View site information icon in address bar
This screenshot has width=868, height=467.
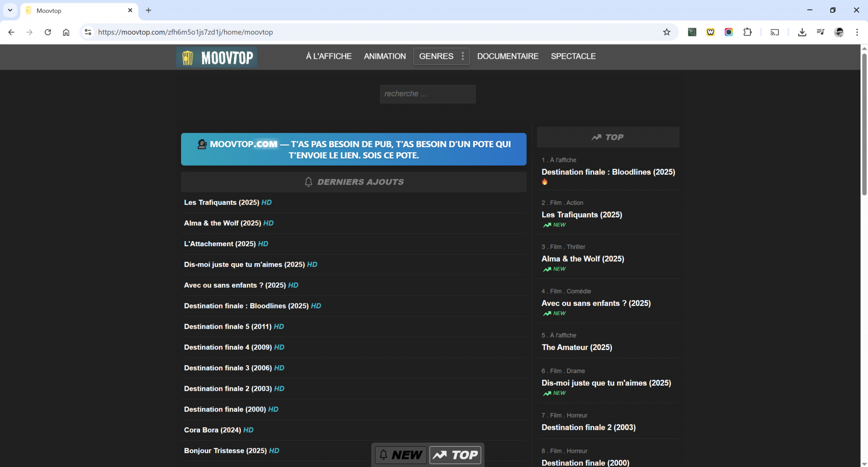coord(88,32)
